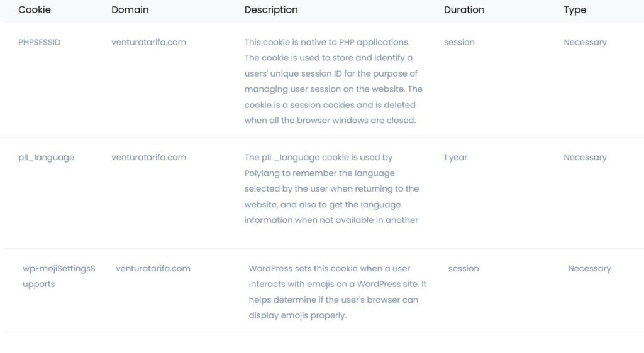Select the pll_language cookie name
Image resolution: width=644 pixels, height=353 pixels.
pyautogui.click(x=47, y=158)
